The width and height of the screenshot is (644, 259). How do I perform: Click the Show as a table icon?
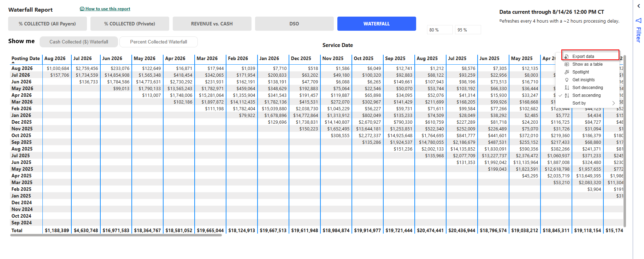[x=567, y=64]
